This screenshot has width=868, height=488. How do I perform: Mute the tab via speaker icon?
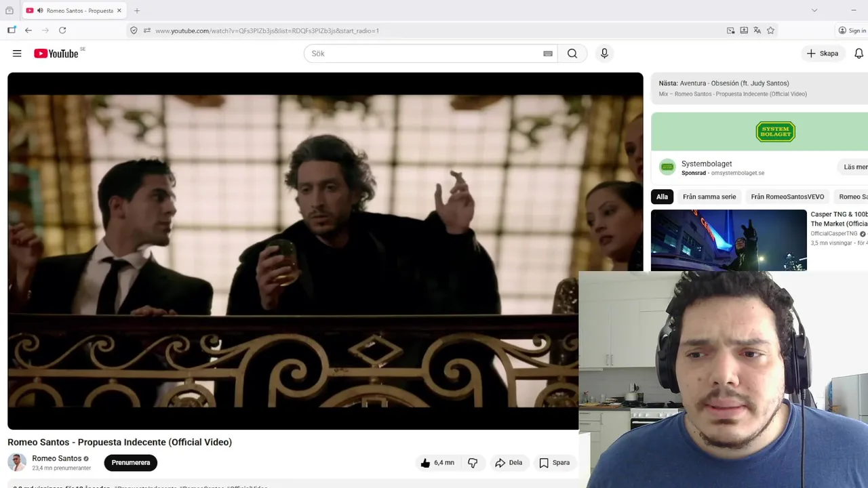40,11
